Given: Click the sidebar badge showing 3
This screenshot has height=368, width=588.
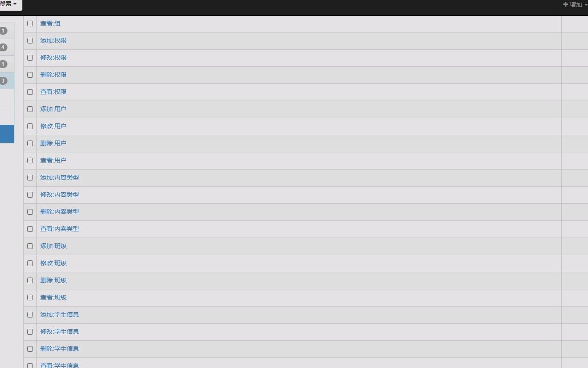Looking at the screenshot, I should [x=4, y=81].
